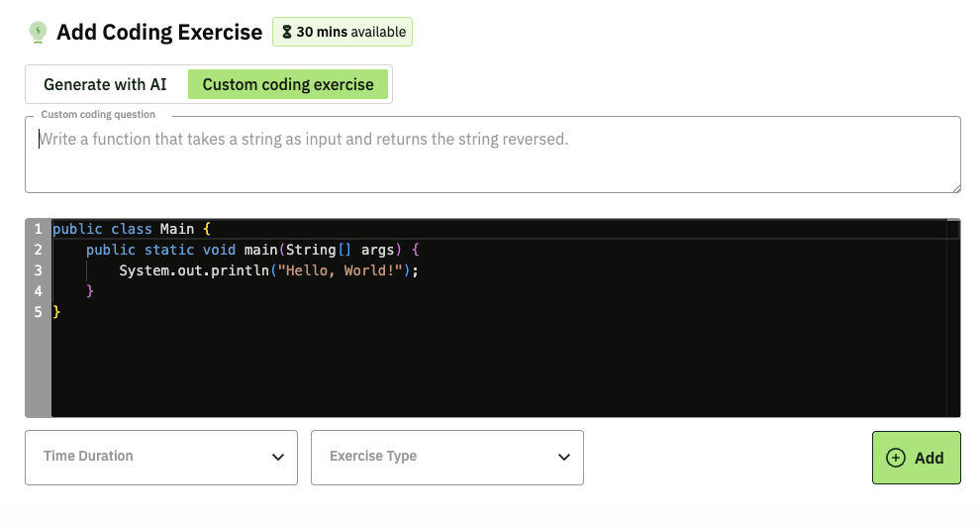
Task: Click the Add Coding Exercise heading
Action: point(159,32)
